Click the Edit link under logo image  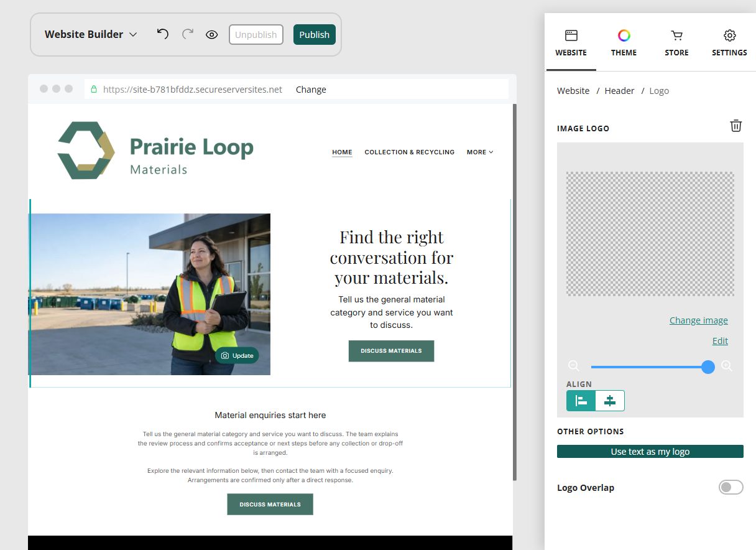tap(720, 341)
